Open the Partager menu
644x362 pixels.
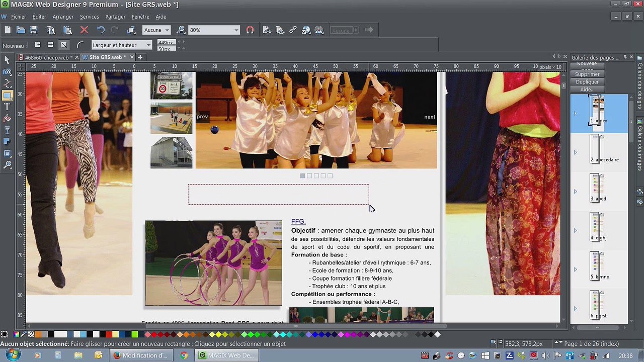(115, 17)
